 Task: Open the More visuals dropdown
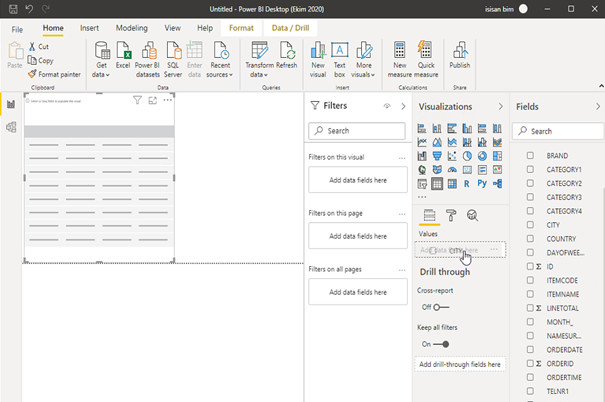(x=363, y=60)
